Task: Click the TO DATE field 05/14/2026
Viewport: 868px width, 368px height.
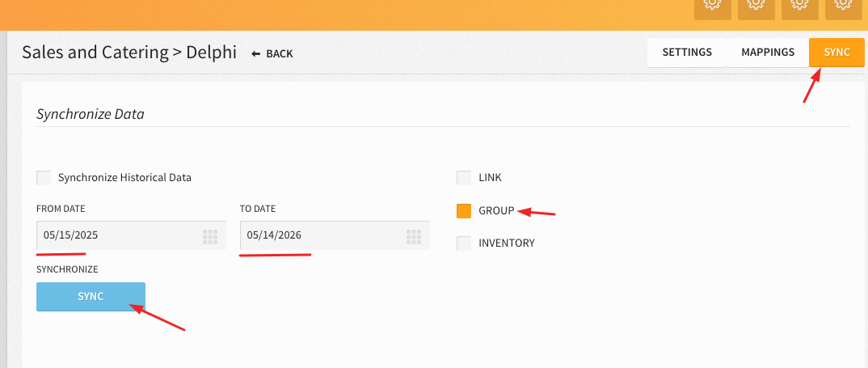Action: point(335,235)
